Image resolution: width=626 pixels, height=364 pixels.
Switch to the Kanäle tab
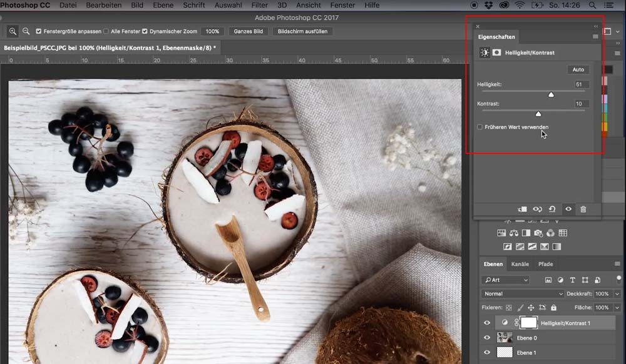520,264
